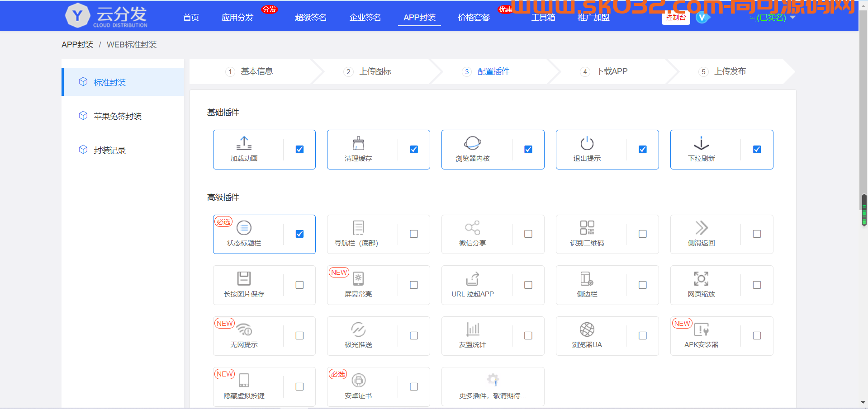Click the 控制台 button

tap(676, 18)
